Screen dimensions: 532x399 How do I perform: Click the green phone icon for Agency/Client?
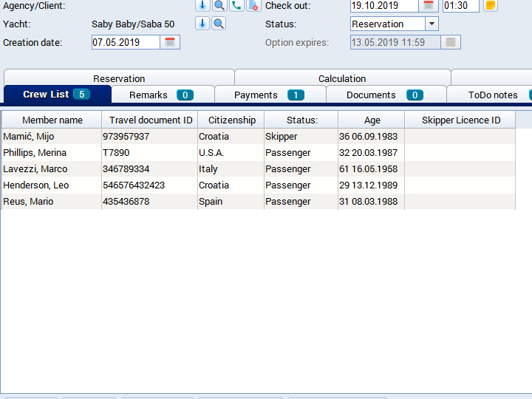coord(236,5)
